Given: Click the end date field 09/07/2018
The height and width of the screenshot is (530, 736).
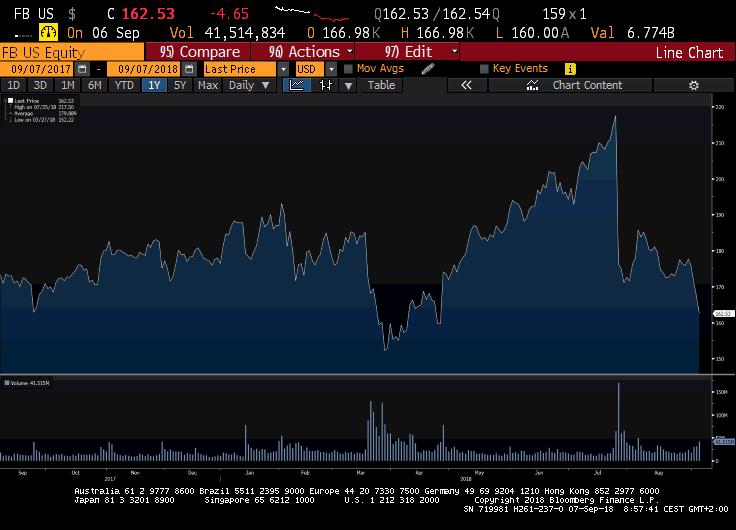Looking at the screenshot, I should point(144,69).
